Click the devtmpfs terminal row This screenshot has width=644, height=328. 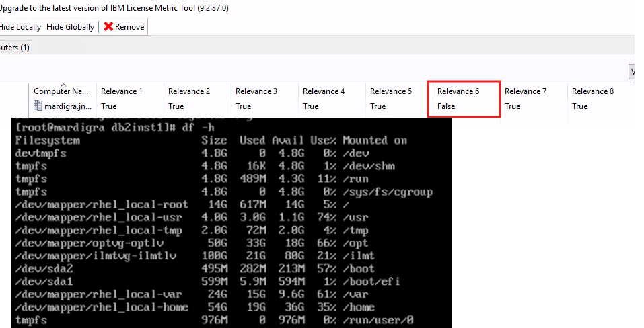click(192, 153)
